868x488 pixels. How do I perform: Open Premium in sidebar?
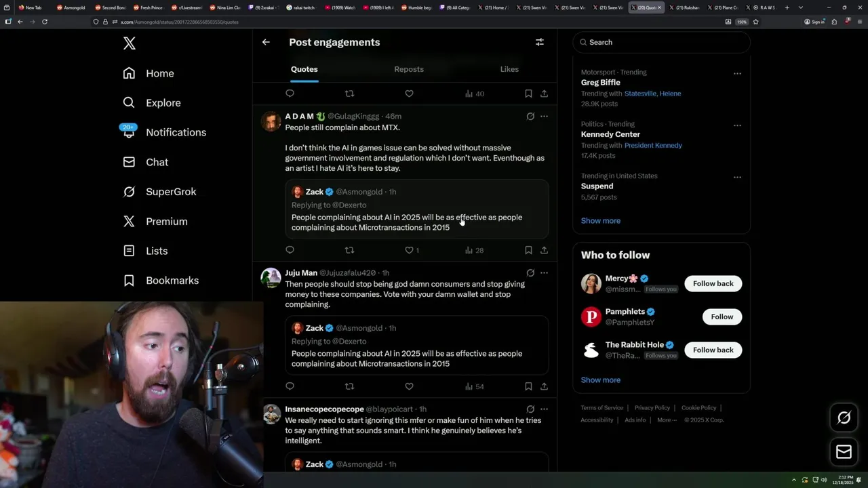coord(155,221)
